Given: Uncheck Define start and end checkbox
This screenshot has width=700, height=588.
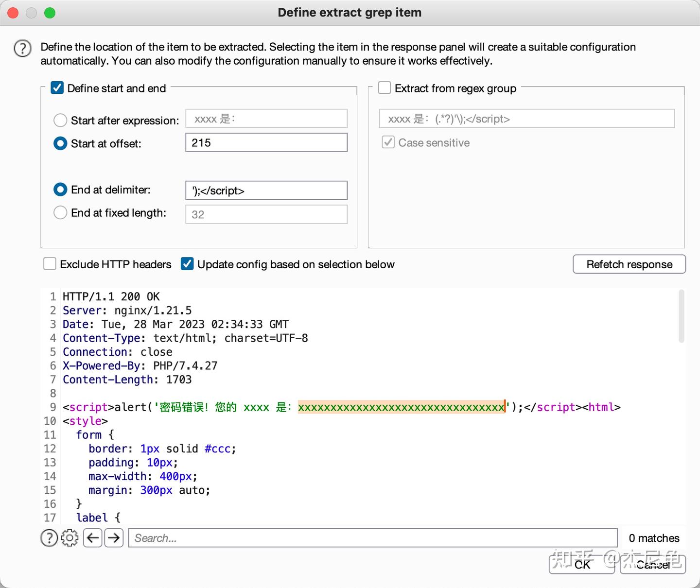Looking at the screenshot, I should pyautogui.click(x=57, y=88).
